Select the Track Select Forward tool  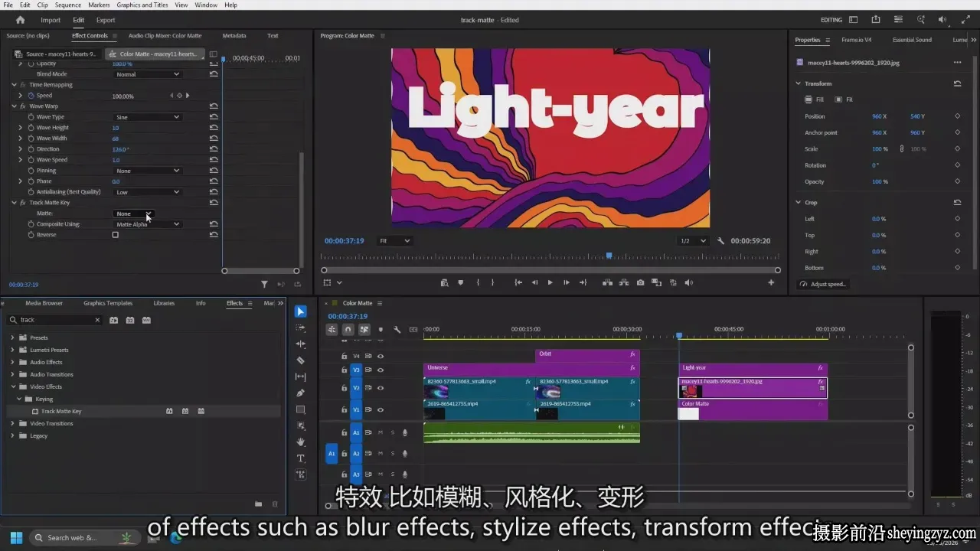[x=301, y=328]
